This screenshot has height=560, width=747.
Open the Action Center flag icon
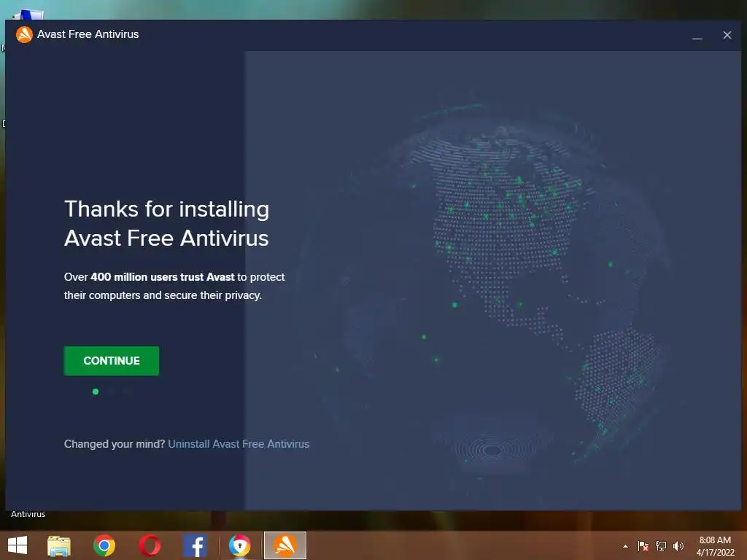coord(643,546)
